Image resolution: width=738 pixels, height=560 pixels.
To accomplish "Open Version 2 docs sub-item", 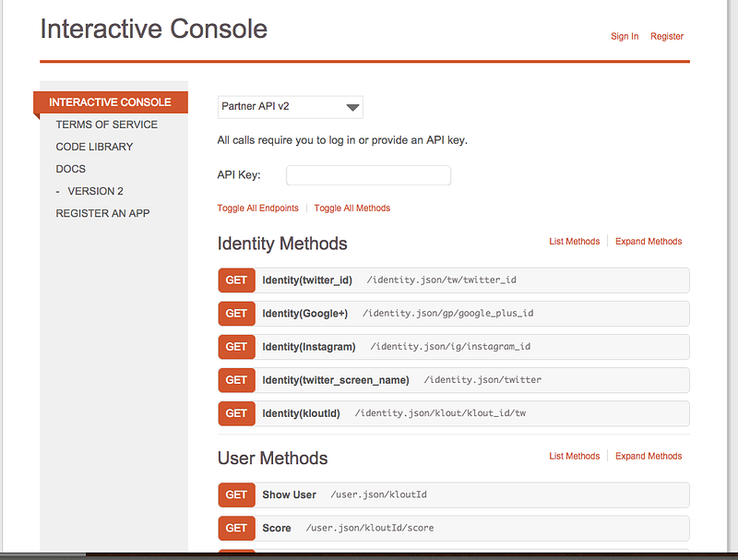I will click(x=95, y=191).
